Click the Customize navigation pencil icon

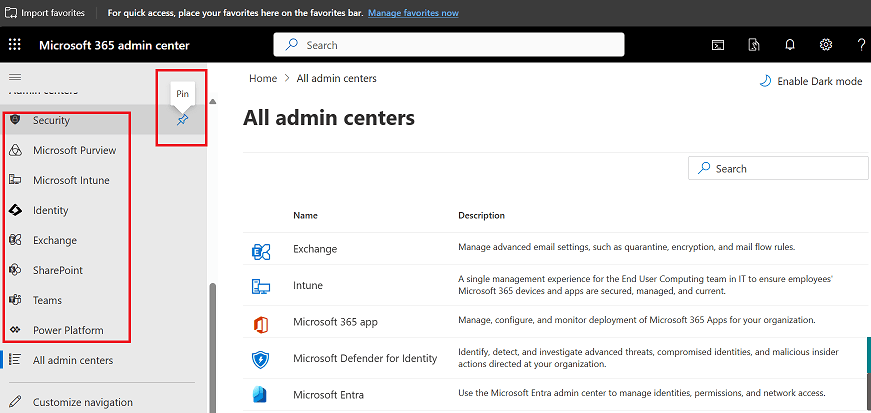tap(16, 401)
